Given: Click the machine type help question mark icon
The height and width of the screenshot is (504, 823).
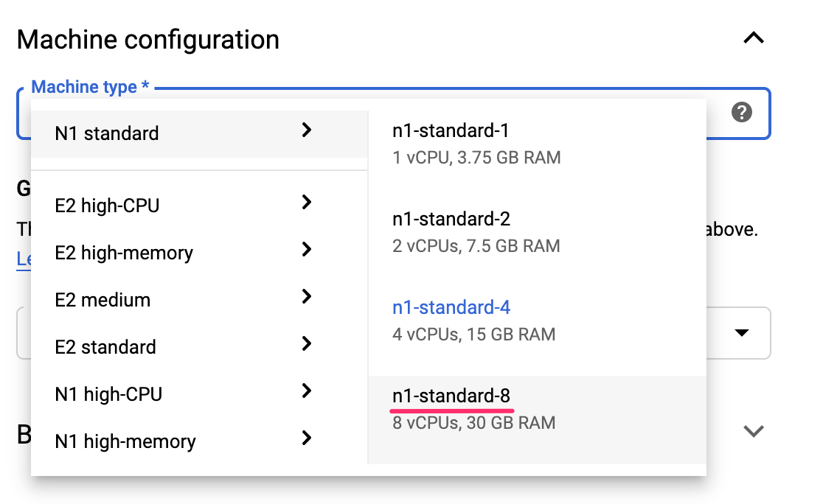Looking at the screenshot, I should [741, 113].
